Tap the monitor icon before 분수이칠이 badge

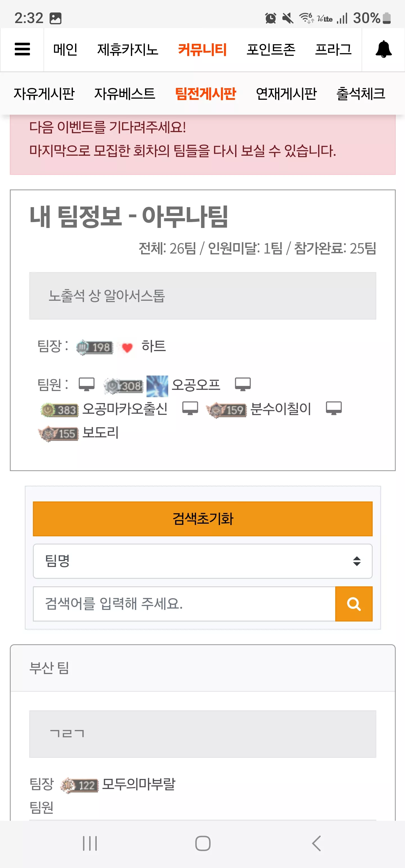point(190,408)
